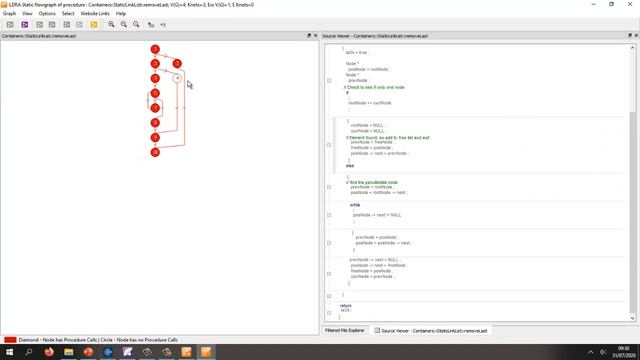
Task: Switch to the active orange LDRA taskbar icon
Action: click(206, 352)
